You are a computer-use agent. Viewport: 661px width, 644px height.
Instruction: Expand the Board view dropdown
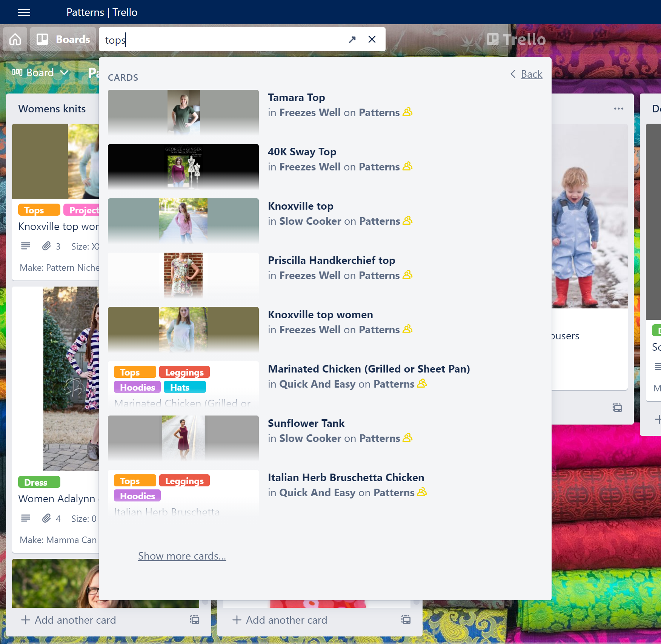pos(40,72)
